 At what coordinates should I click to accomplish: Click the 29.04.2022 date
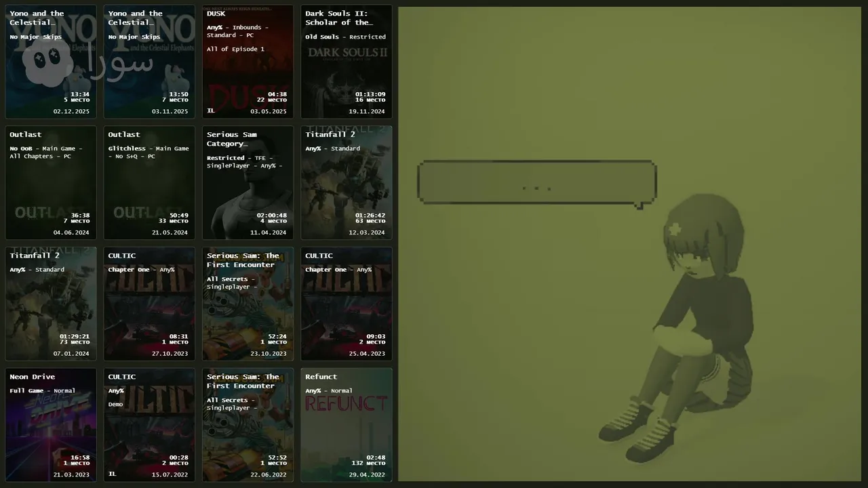pos(367,474)
